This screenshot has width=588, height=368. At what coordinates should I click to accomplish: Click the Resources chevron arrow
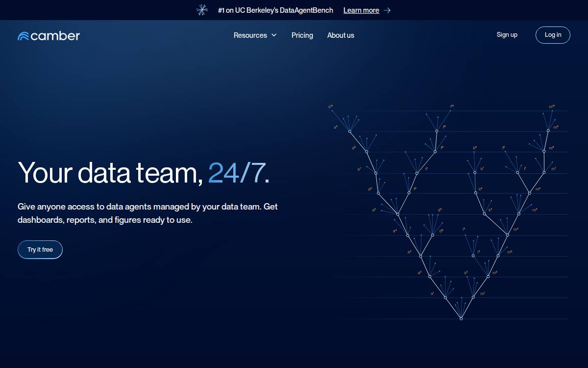(274, 35)
